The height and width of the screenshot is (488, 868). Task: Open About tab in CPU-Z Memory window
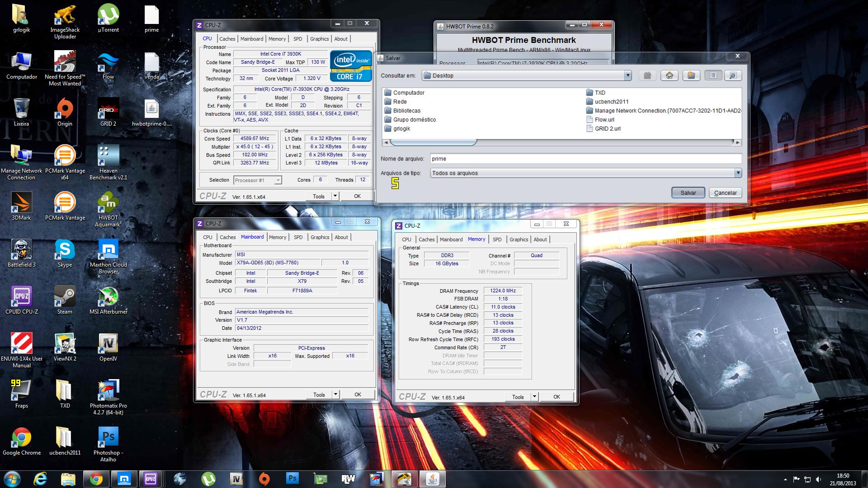pos(540,239)
